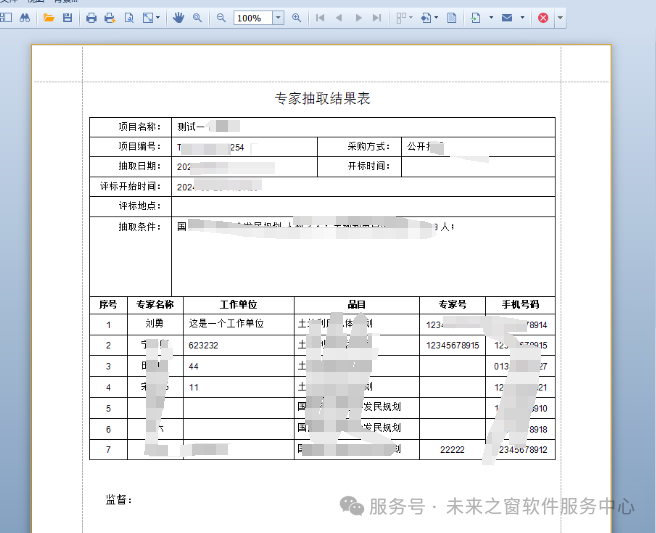Open the Watermark settings icon
The height and width of the screenshot is (533, 656).
(451, 18)
